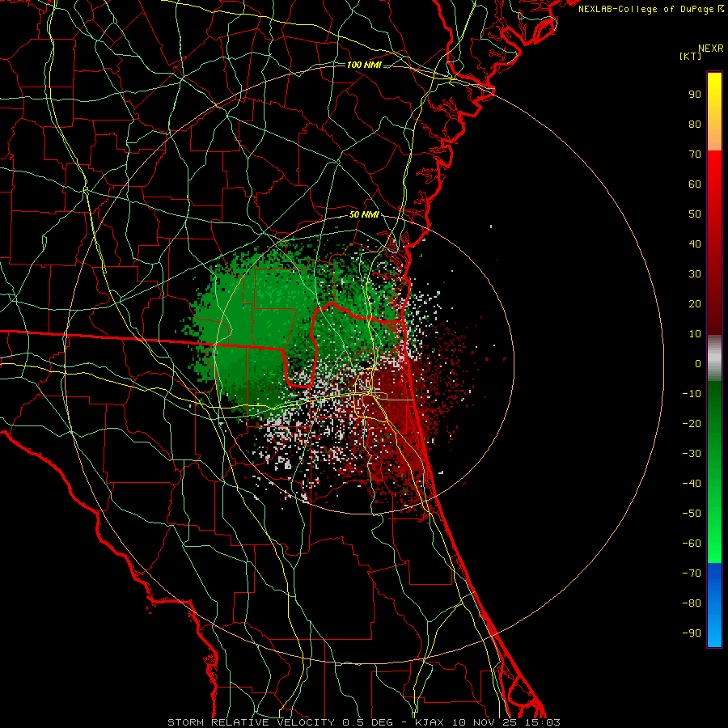The height and width of the screenshot is (728, 728).
Task: Click the -50 value on the velocity scale
Action: [x=692, y=514]
